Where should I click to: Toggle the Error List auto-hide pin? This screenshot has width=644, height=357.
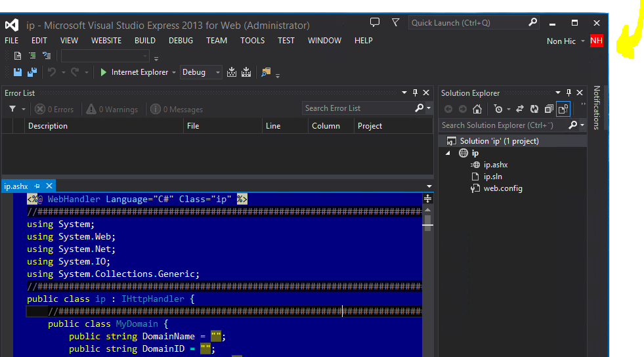(416, 93)
